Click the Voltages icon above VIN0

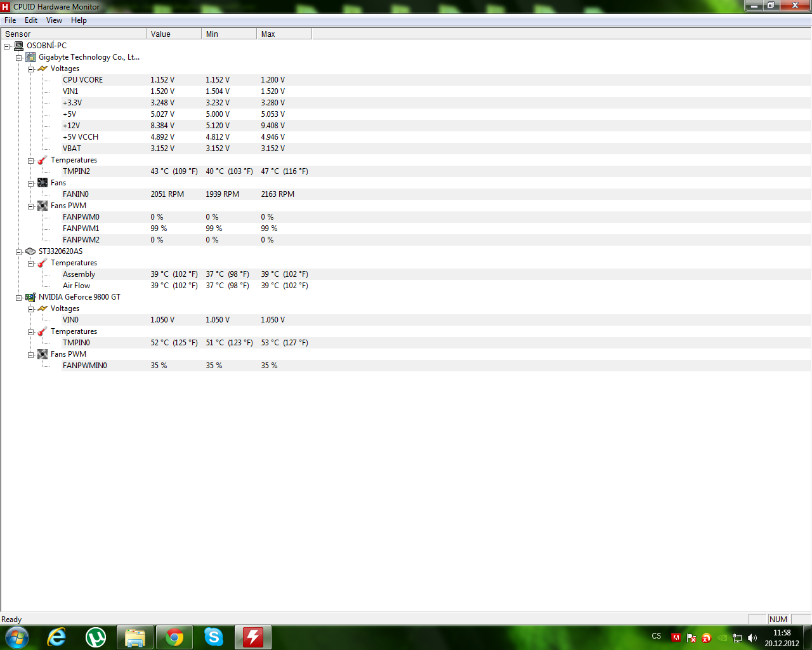43,308
